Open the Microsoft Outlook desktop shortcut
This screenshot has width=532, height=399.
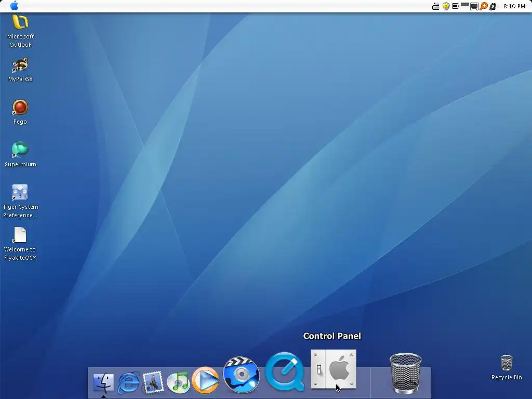point(20,22)
